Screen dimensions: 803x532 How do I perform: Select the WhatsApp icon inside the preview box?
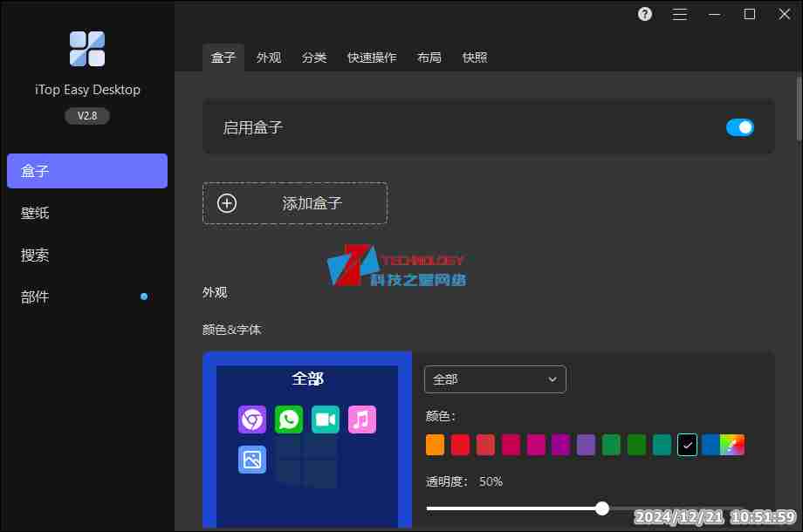[288, 419]
